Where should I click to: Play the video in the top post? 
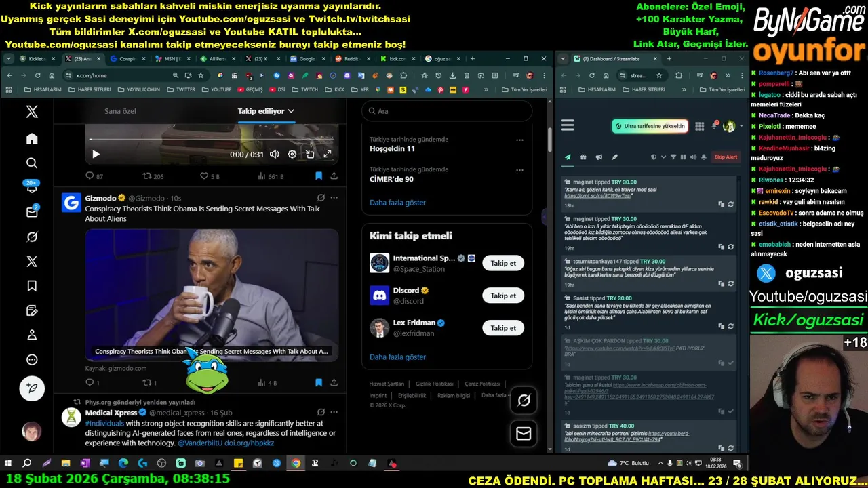coord(96,154)
